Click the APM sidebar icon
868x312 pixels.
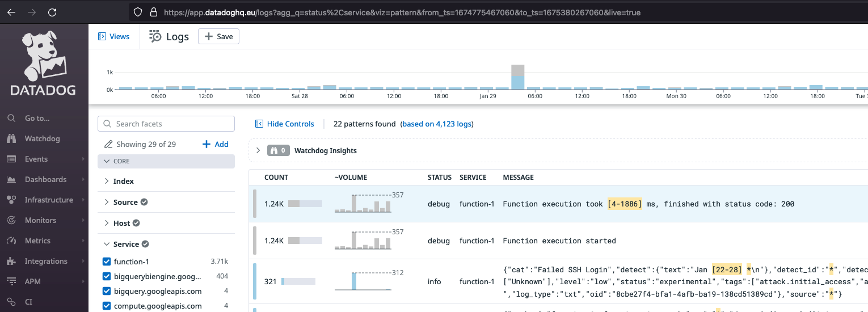pos(11,281)
